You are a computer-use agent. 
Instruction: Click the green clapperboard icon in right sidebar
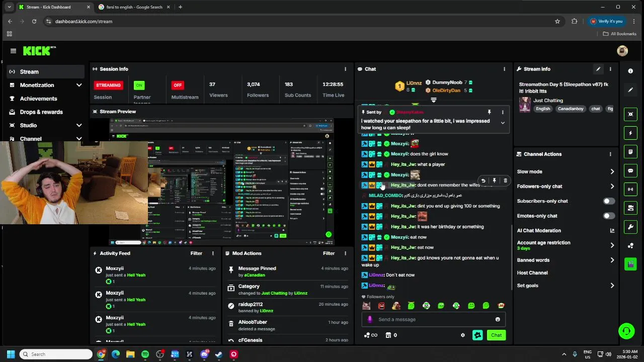pyautogui.click(x=630, y=264)
